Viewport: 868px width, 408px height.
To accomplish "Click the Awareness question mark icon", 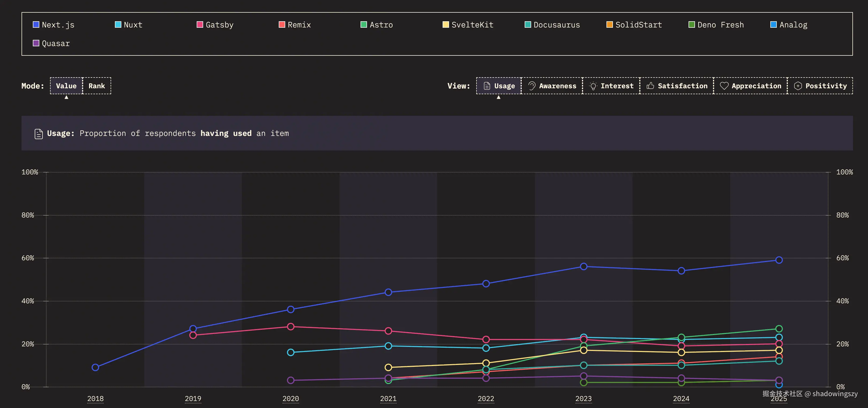I will 532,86.
